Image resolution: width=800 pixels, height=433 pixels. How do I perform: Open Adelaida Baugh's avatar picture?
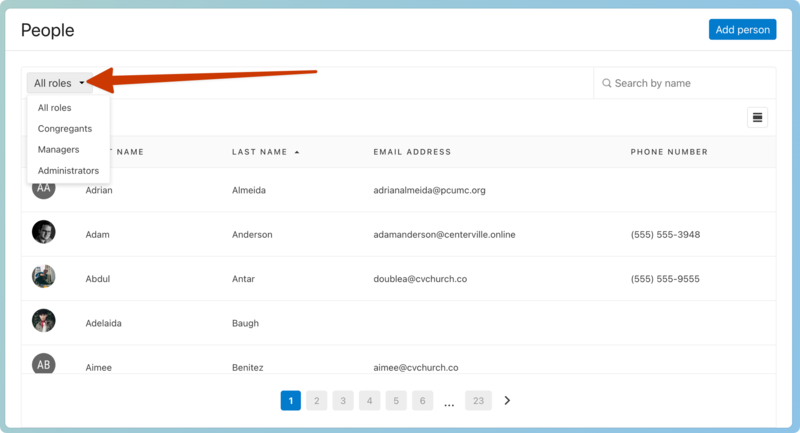(x=43, y=320)
